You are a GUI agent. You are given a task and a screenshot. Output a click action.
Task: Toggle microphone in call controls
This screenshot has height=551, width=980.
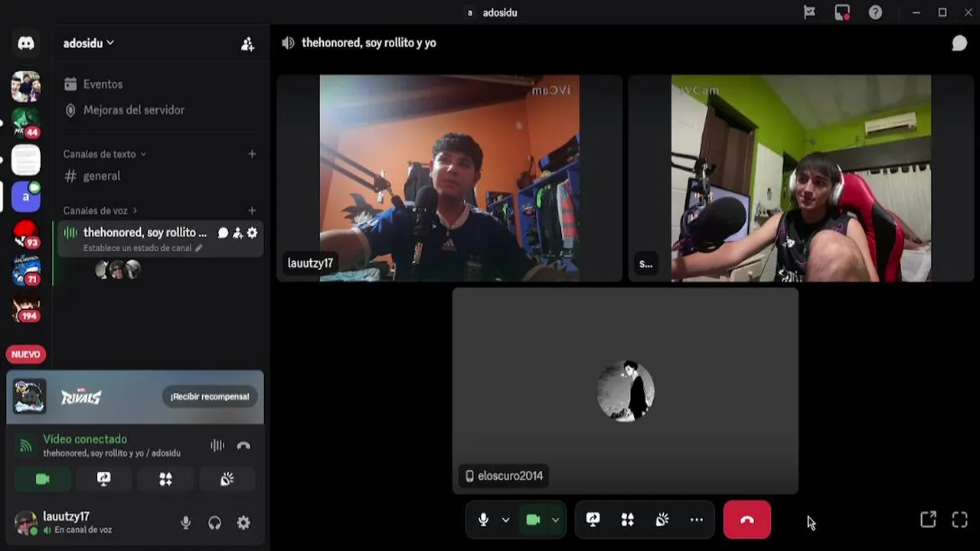point(483,520)
